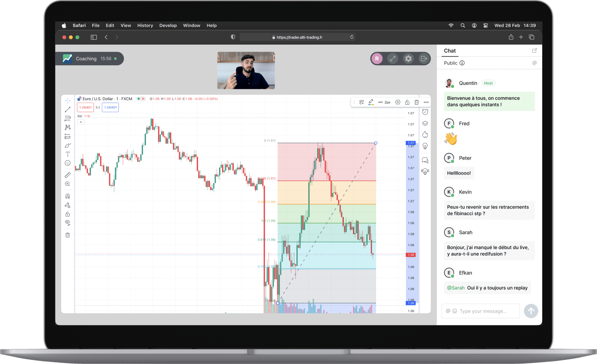Viewport: 597px width, 364px height.
Task: Go back in Safari
Action: (x=106, y=37)
